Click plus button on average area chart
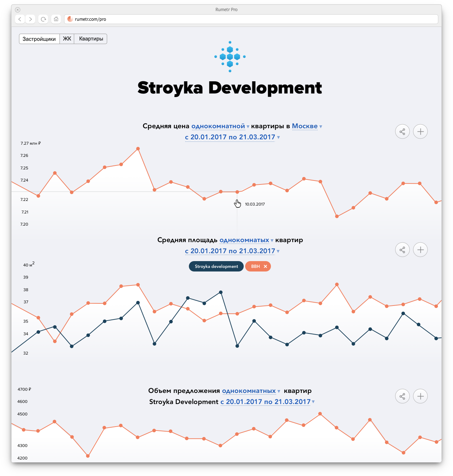 [420, 250]
